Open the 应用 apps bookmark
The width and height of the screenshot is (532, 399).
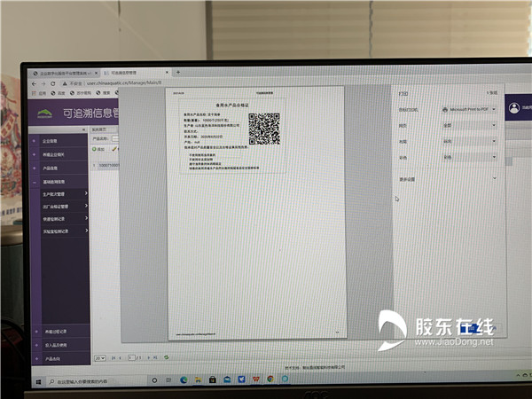[39, 93]
